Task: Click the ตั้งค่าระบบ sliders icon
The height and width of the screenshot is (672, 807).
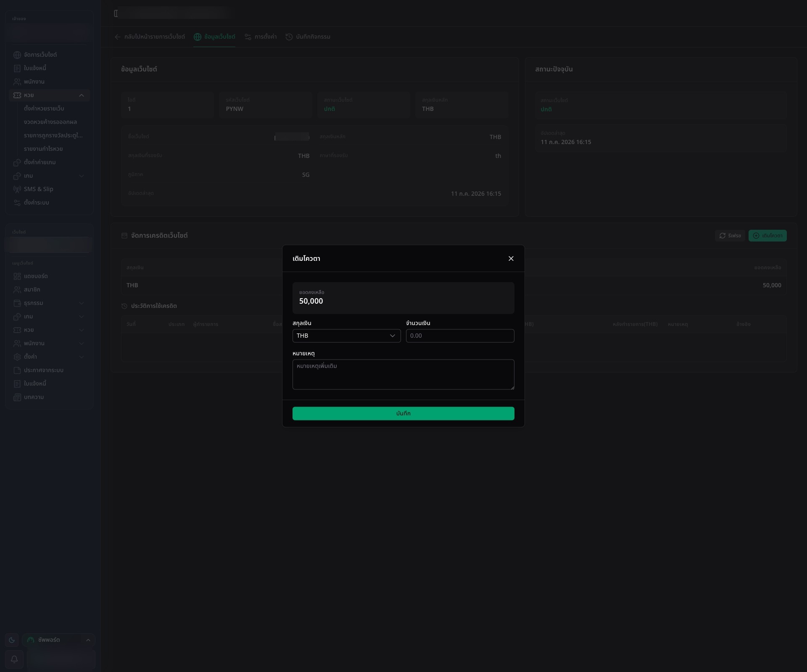Action: point(17,203)
